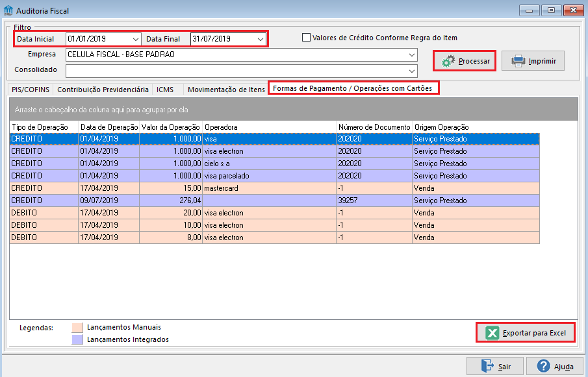This screenshot has height=377, width=588.
Task: Click the Excel icon on Exportar button
Action: coord(492,333)
